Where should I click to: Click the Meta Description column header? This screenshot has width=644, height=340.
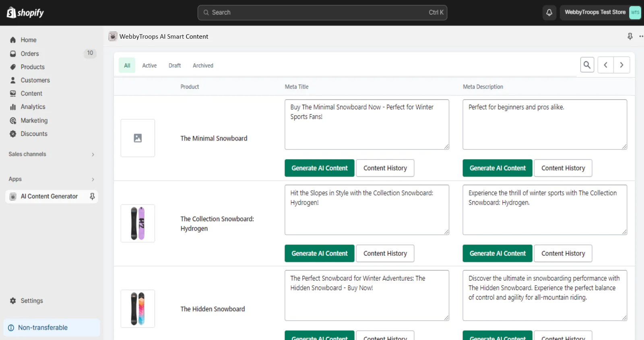tap(483, 87)
